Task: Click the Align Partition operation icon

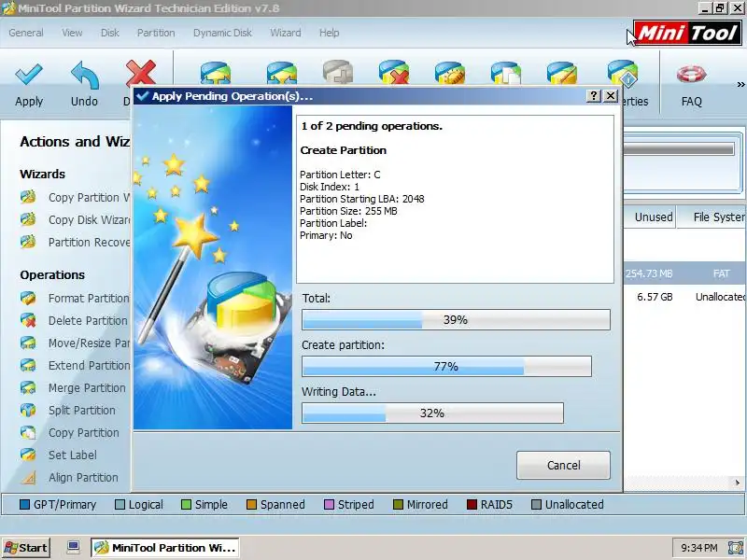Action: (x=28, y=477)
